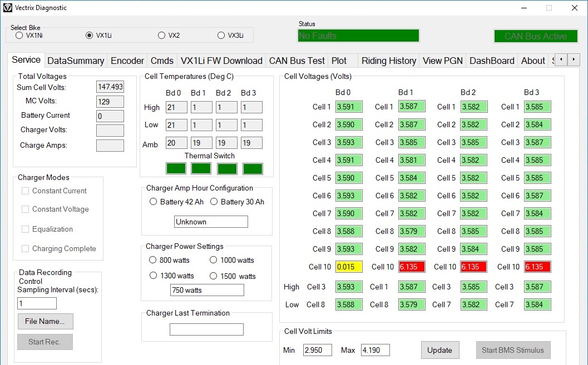Click the 750 watts power field
Viewport: 588px width, 365px height.
[207, 290]
